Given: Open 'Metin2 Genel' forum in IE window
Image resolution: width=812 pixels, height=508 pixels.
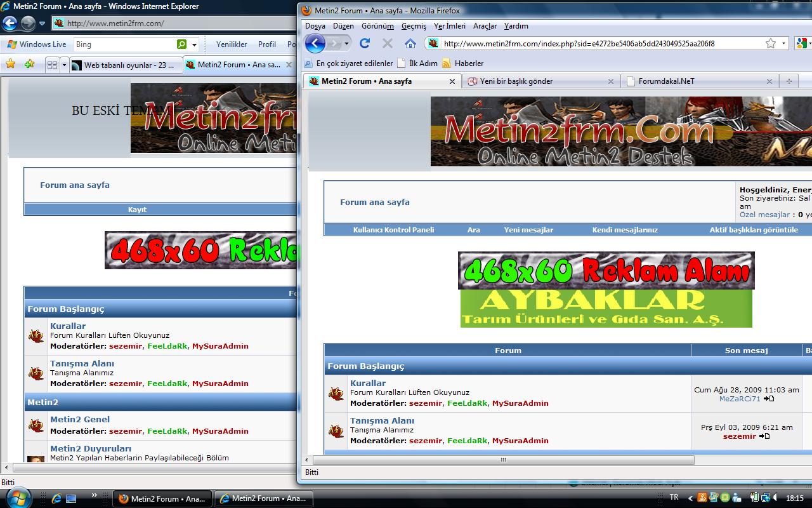Looking at the screenshot, I should pyautogui.click(x=80, y=419).
